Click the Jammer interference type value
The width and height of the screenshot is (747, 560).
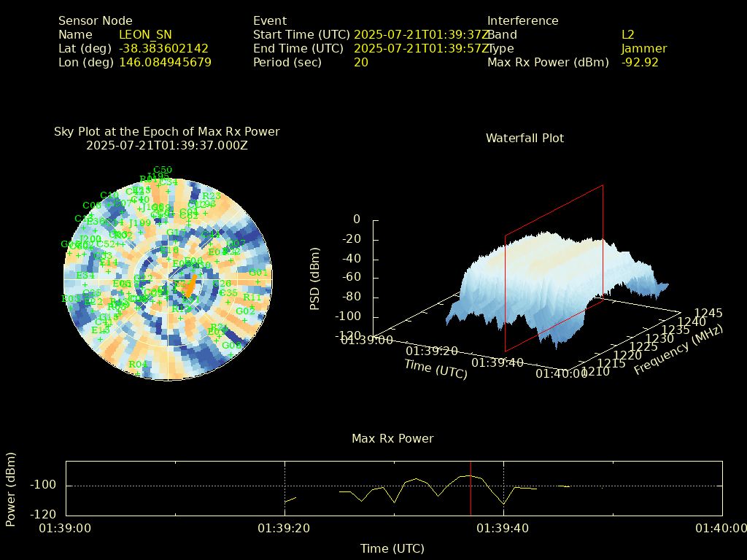(x=644, y=48)
